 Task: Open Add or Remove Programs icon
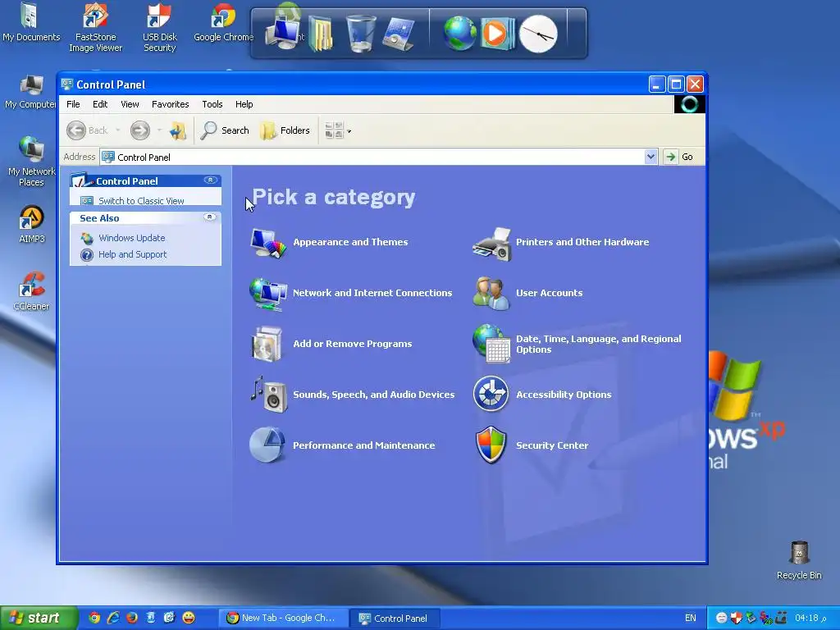(x=267, y=344)
